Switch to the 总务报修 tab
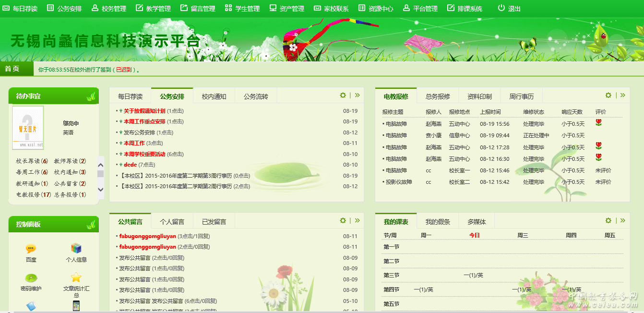 (438, 96)
